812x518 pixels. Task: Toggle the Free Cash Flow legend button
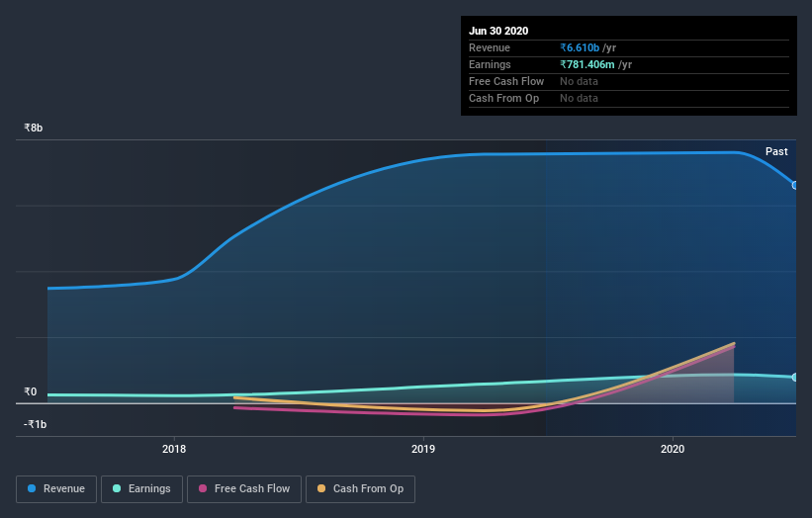(x=244, y=489)
